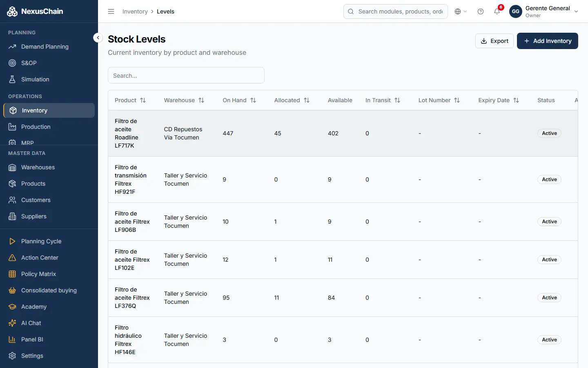Viewport: 588px width, 368px height.
Task: Click the Available value 84
Action: (331, 298)
